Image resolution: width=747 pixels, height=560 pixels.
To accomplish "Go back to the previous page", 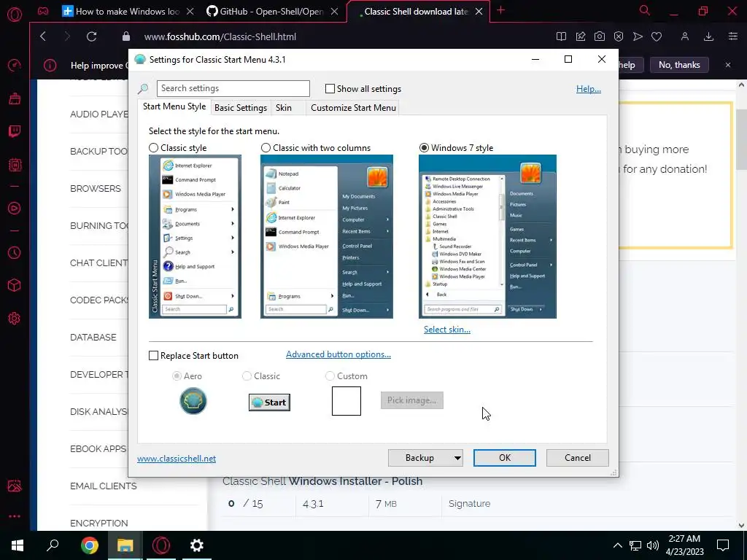I will pos(43,36).
